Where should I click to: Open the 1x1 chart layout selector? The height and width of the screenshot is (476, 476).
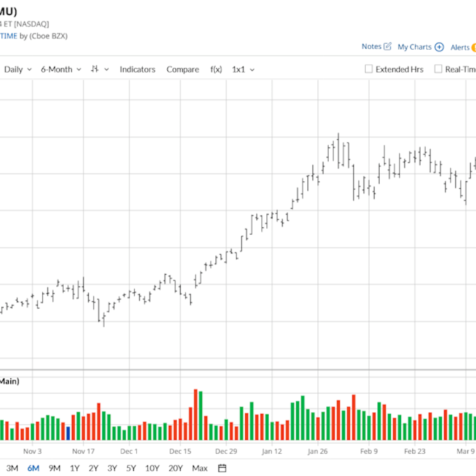click(x=242, y=69)
